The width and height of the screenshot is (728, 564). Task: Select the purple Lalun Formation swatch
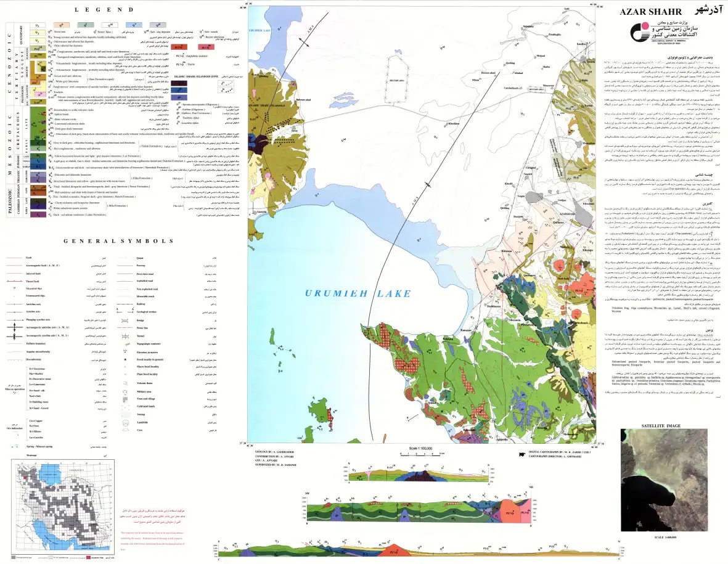pos(38,215)
